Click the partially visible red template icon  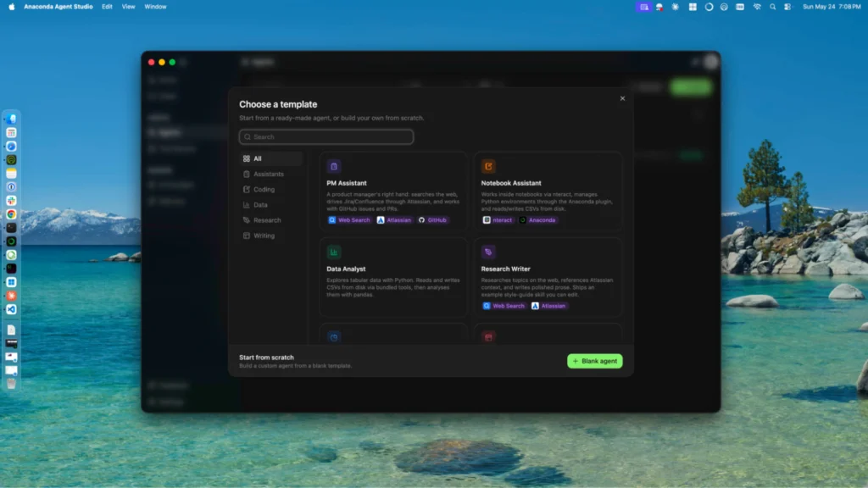tap(488, 337)
